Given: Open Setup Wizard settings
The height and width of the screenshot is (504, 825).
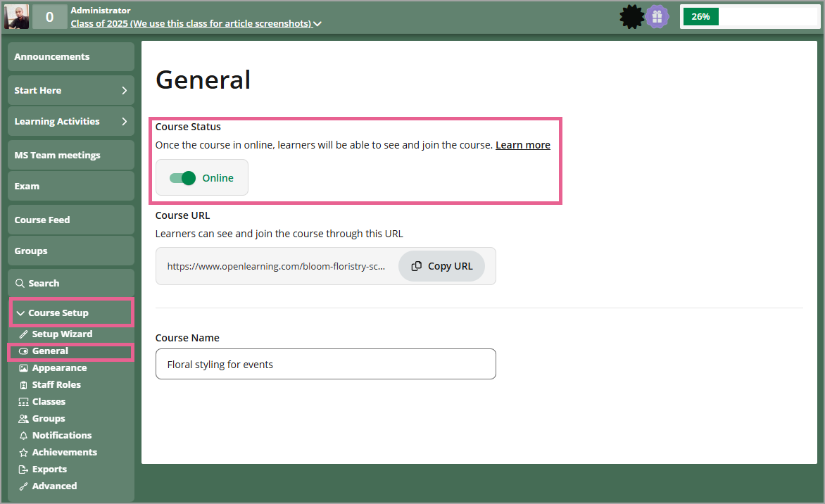Looking at the screenshot, I should (62, 334).
